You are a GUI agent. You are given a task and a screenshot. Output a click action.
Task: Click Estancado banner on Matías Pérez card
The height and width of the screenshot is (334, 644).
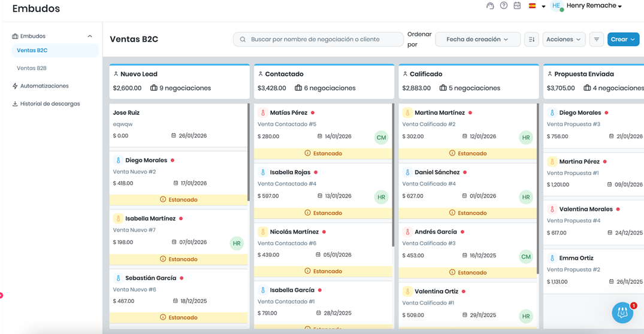(x=323, y=153)
